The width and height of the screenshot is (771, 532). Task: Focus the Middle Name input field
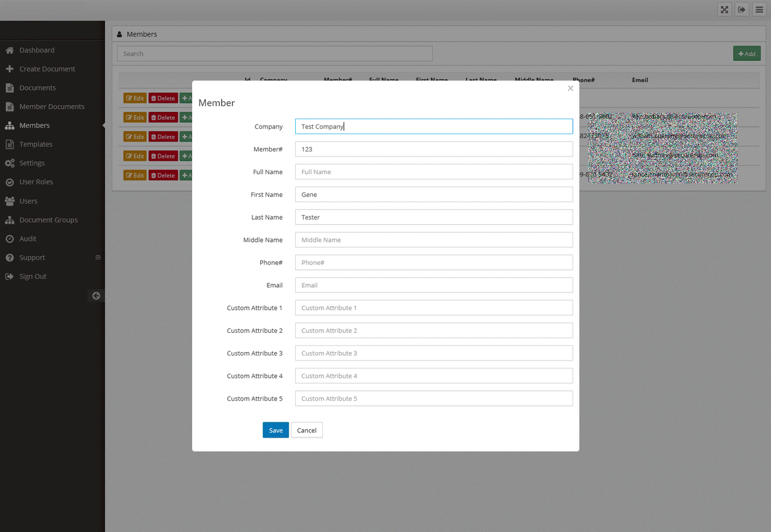pos(434,240)
